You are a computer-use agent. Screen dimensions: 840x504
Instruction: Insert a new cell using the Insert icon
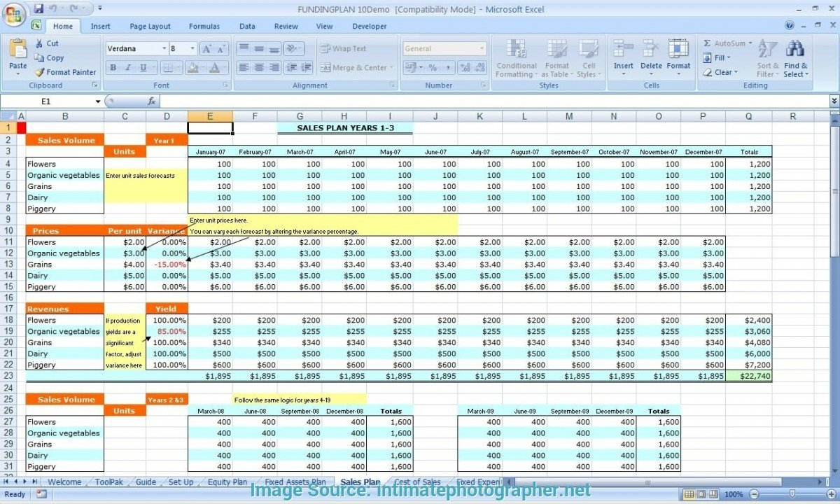[623, 55]
